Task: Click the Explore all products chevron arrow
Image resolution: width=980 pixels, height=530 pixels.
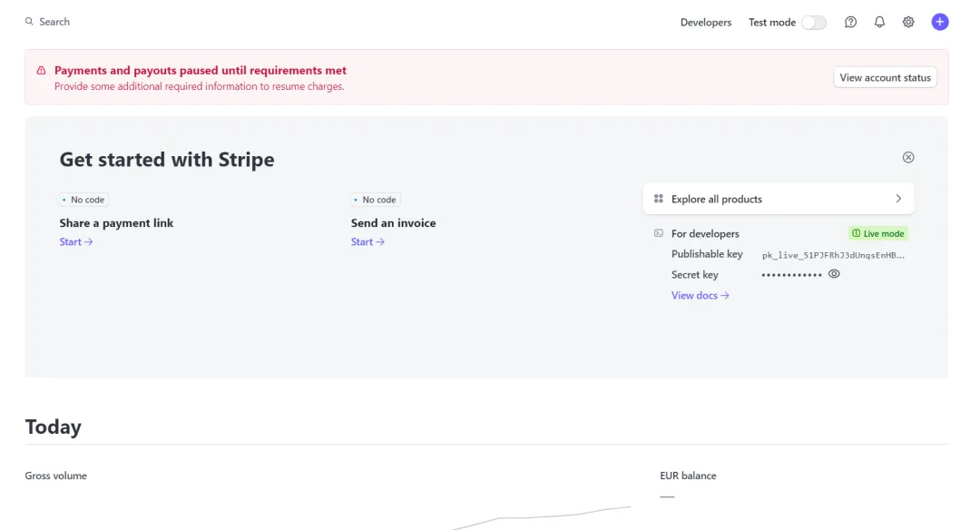Action: 898,199
